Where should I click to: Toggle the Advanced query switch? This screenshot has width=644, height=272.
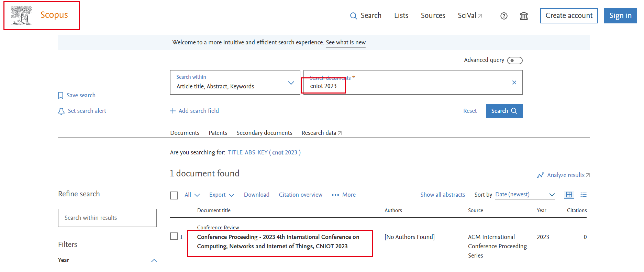[x=515, y=61]
